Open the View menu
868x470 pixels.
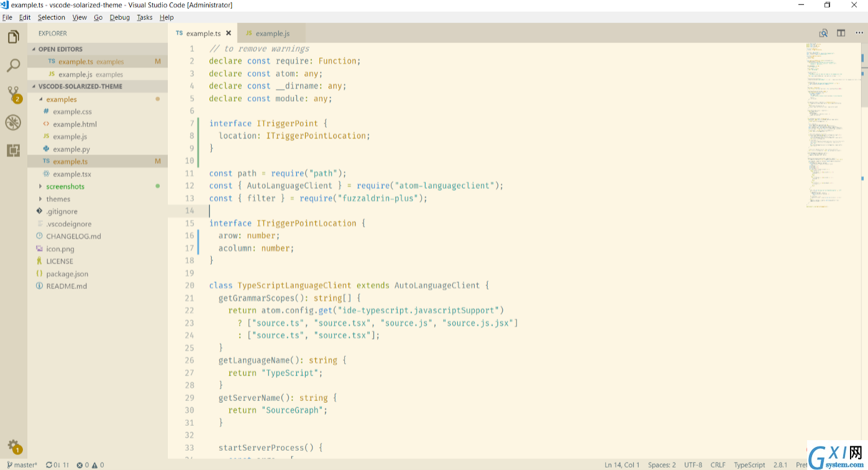point(80,17)
